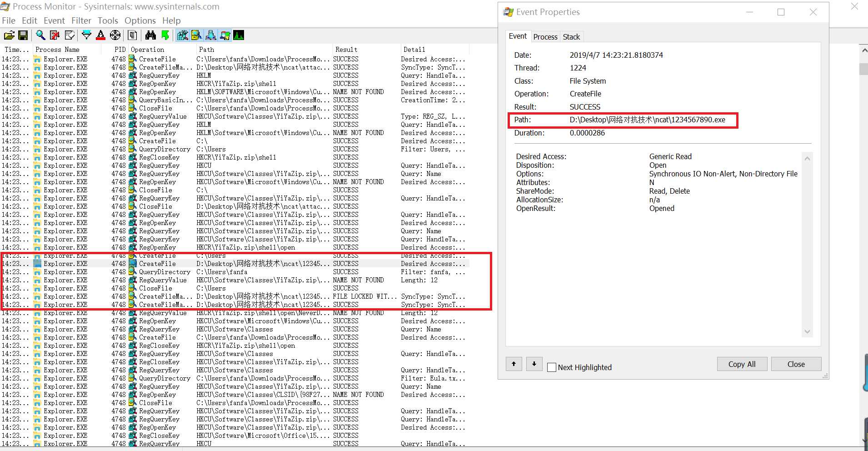The image size is (868, 451).
Task: Switch to the Process tab in Event Properties
Action: tap(545, 37)
